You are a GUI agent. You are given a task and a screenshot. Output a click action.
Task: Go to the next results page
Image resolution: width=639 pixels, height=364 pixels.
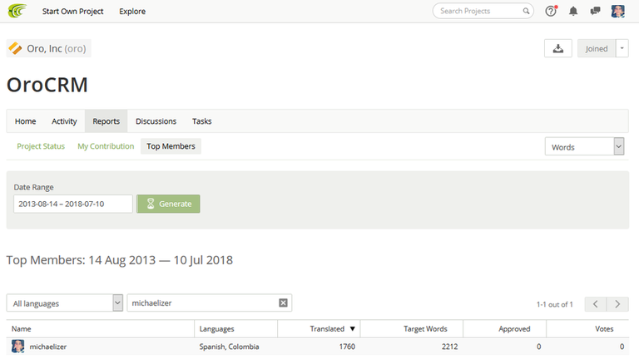click(x=617, y=304)
